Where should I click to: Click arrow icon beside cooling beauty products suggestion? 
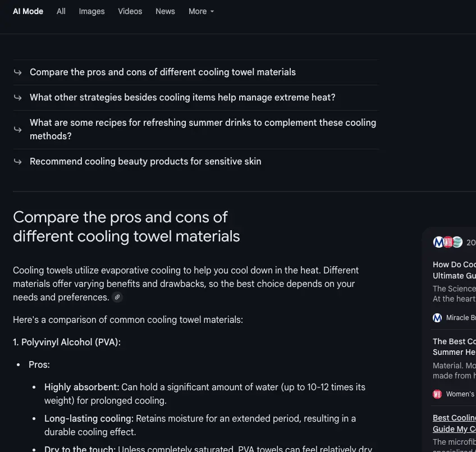(x=18, y=162)
